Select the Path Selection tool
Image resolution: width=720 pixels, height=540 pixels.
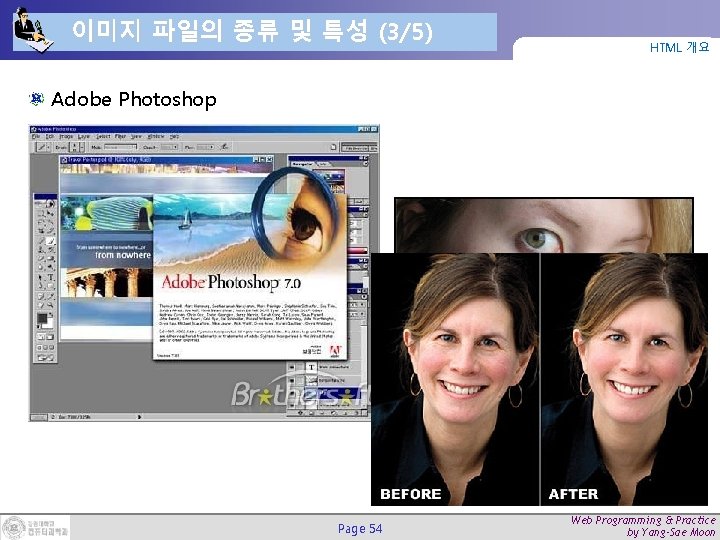coord(40,276)
